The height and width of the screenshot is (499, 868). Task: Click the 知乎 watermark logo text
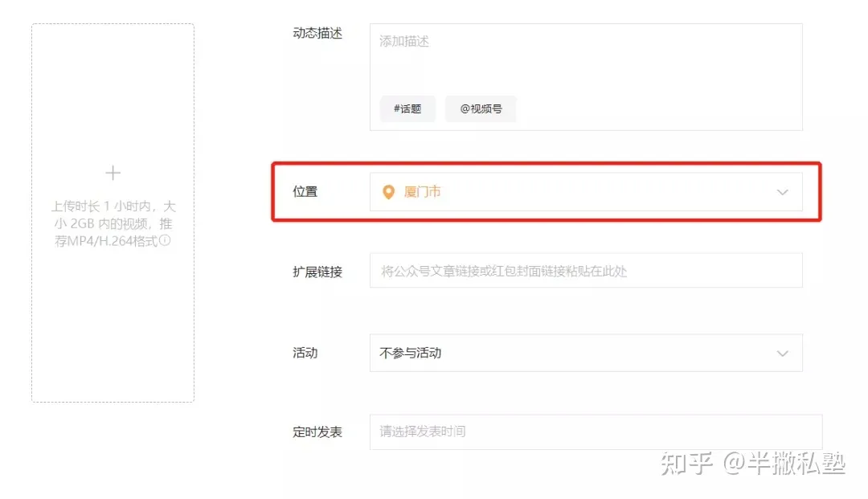[686, 463]
